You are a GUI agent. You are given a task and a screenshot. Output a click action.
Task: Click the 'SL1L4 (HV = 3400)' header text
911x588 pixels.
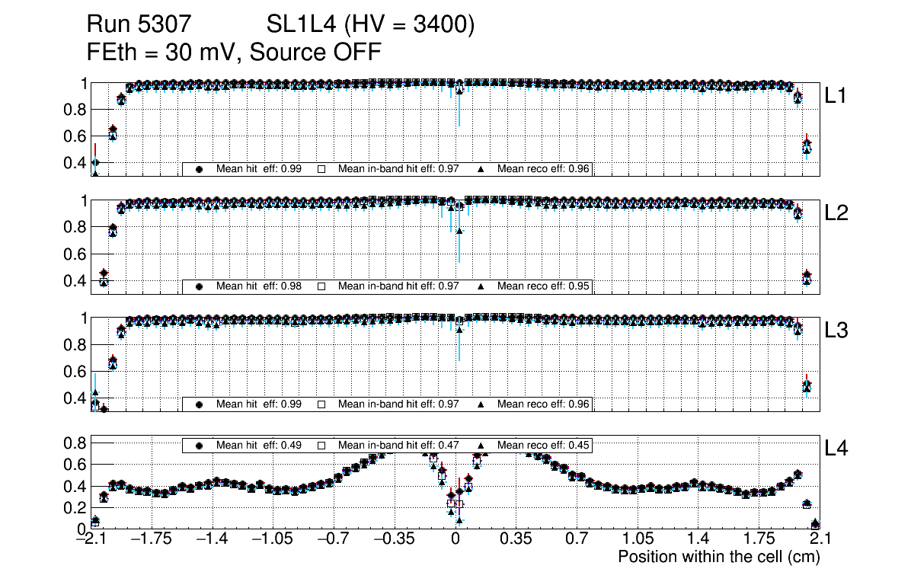371,25
